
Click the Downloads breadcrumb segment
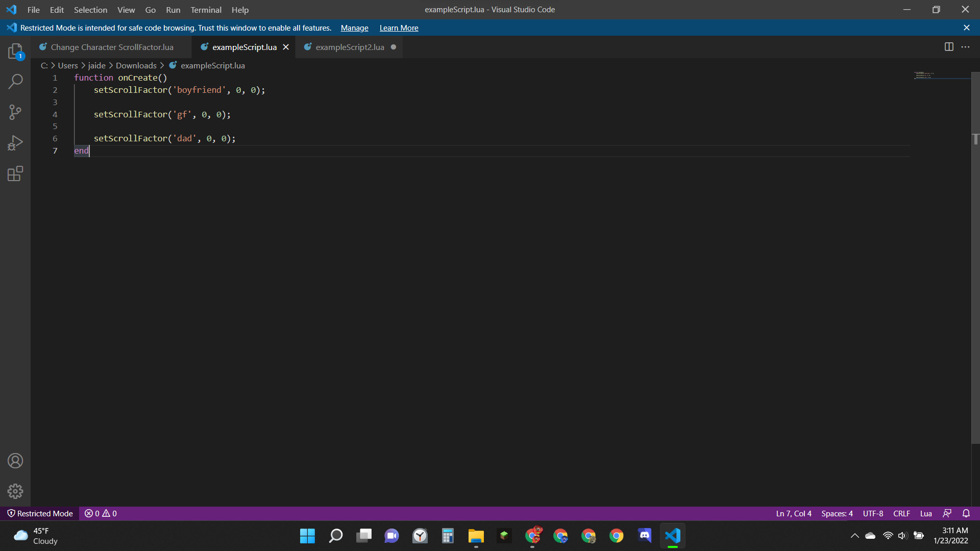[136, 65]
